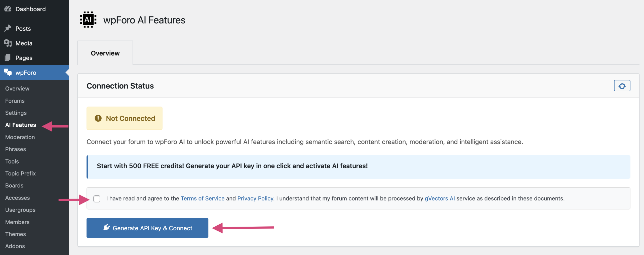Screen dimensions: 644x255
Task: Click the Posts pushpin icon
Action: pyautogui.click(x=8, y=28)
